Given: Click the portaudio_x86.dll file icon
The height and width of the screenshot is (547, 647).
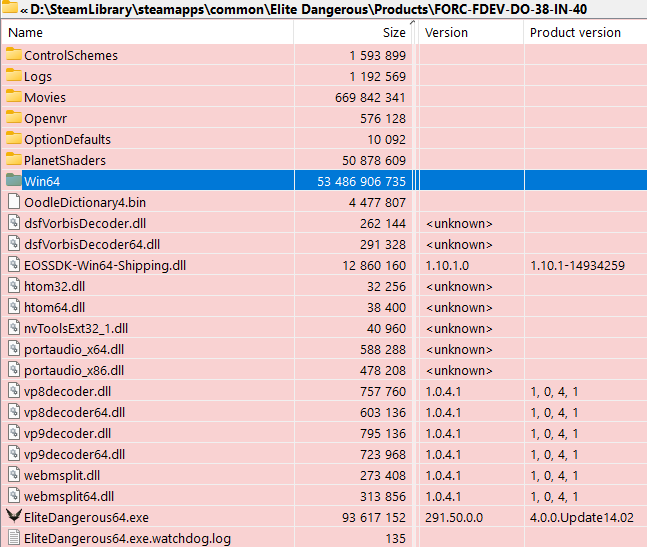Looking at the screenshot, I should point(14,370).
